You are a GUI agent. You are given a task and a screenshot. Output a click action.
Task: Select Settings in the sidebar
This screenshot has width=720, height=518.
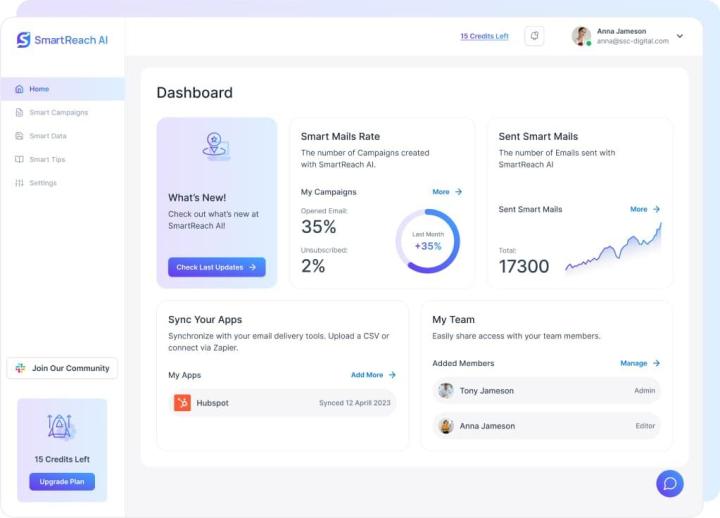[x=42, y=183]
